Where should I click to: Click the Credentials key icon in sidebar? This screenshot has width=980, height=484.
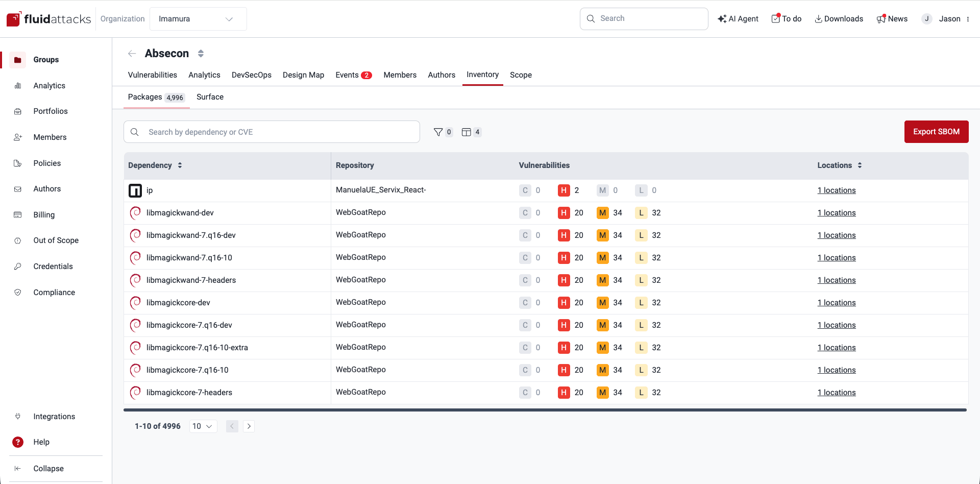pyautogui.click(x=18, y=266)
